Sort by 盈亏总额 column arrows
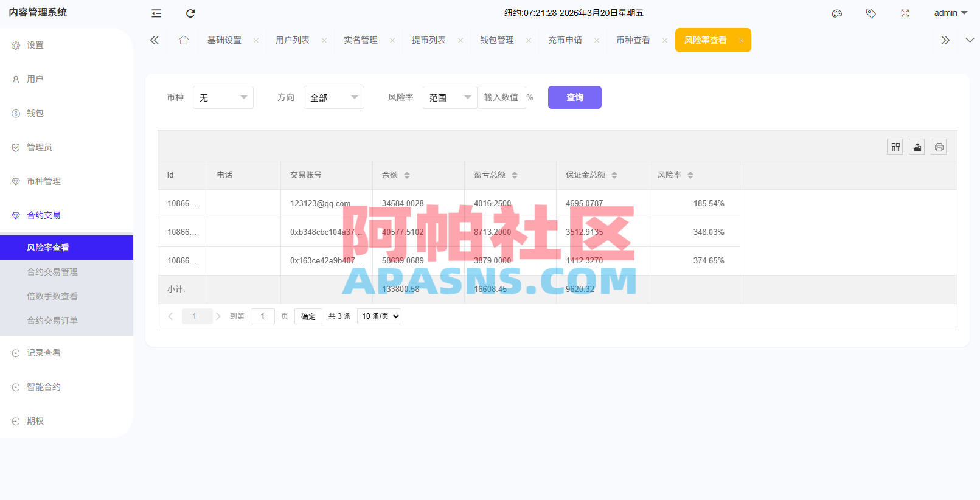Image resolution: width=980 pixels, height=500 pixels. [515, 175]
